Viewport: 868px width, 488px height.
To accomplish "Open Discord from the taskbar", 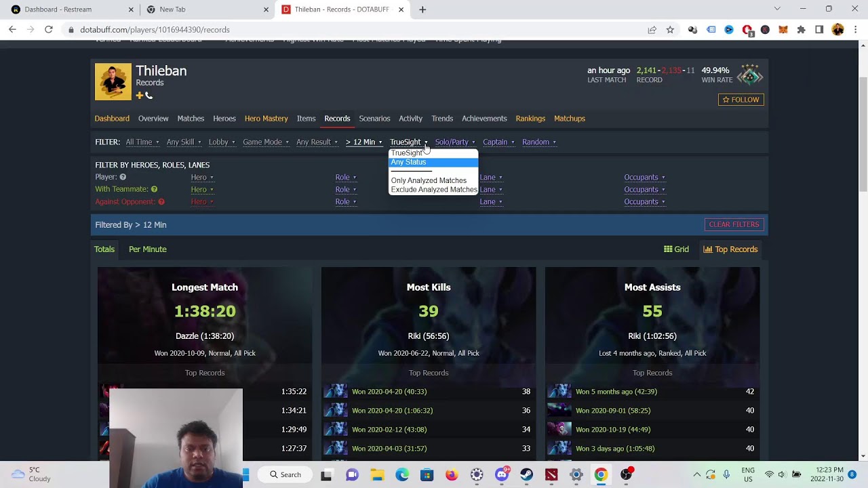I will [x=502, y=474].
